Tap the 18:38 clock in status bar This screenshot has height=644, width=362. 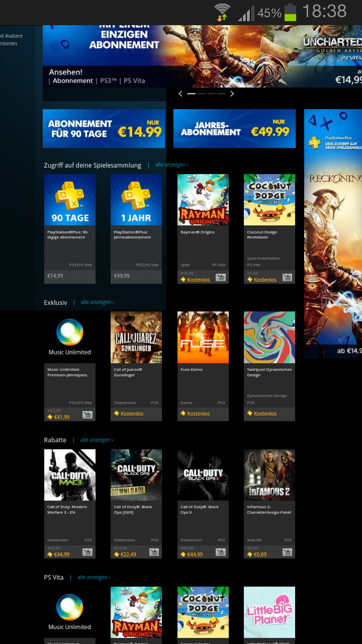point(324,12)
